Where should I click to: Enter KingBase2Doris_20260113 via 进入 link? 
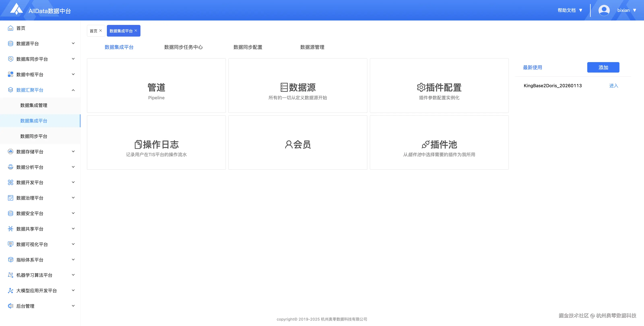[x=613, y=86]
